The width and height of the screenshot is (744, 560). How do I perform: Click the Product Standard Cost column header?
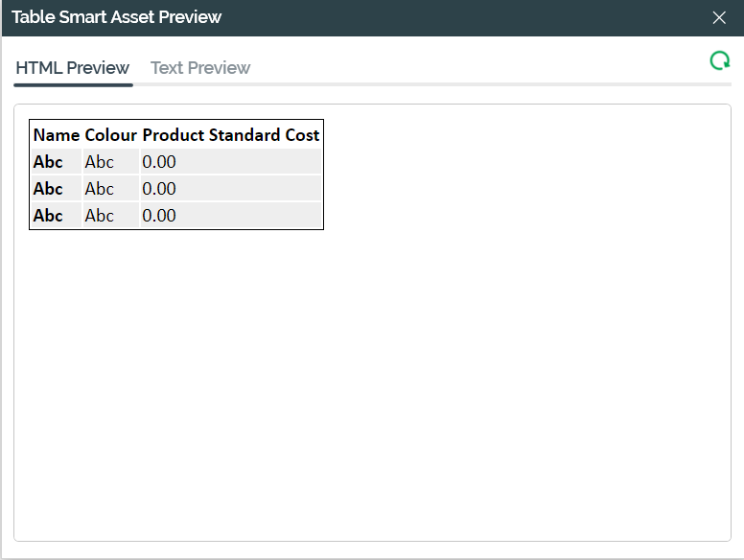231,135
